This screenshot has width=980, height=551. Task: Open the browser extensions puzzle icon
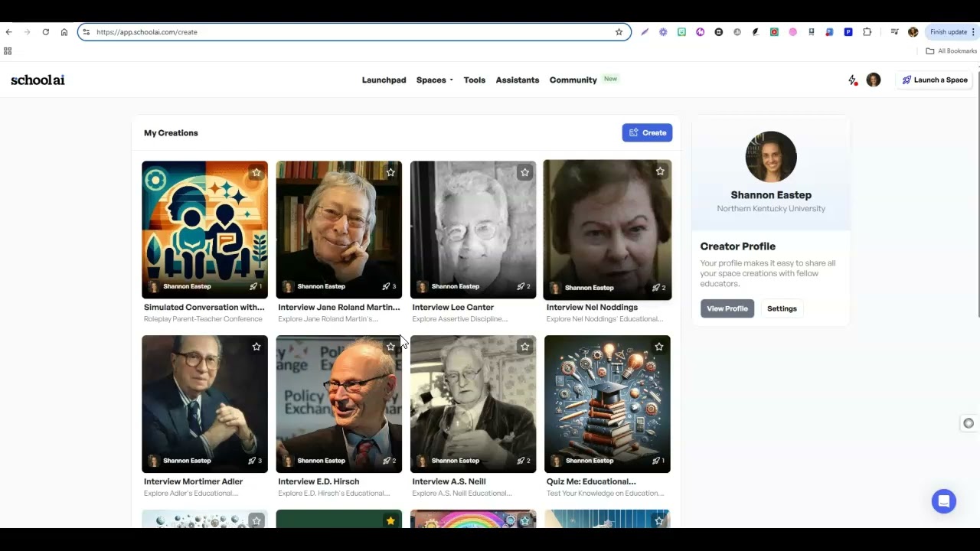[867, 32]
